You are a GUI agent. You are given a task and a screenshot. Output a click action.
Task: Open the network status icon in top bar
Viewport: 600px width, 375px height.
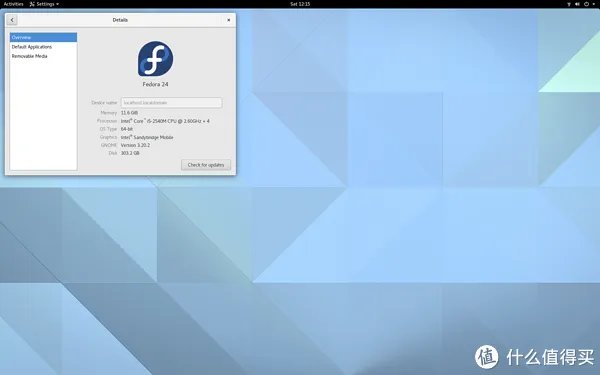tap(569, 4)
